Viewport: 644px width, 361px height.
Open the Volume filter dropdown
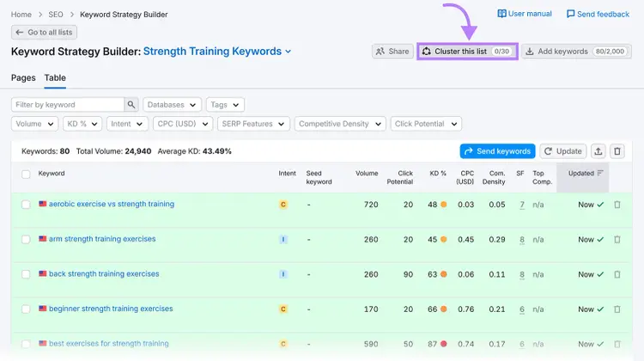click(34, 124)
